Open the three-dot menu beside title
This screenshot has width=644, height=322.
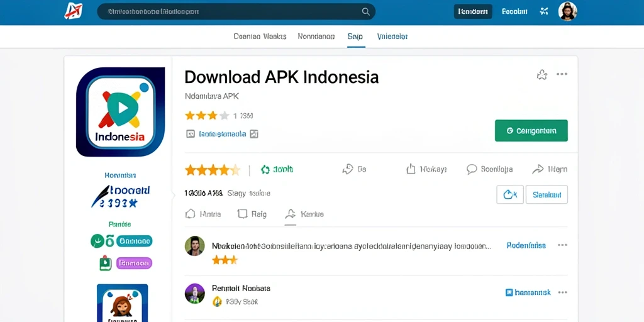(562, 74)
